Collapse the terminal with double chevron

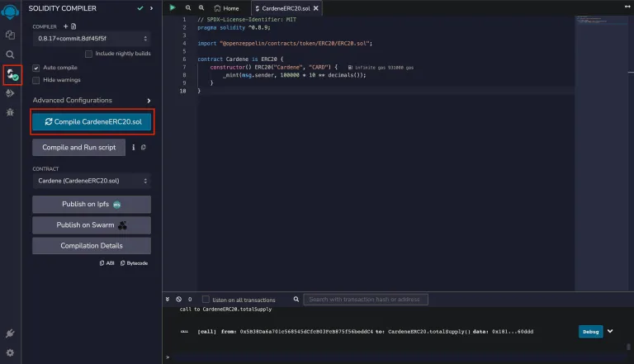(168, 300)
